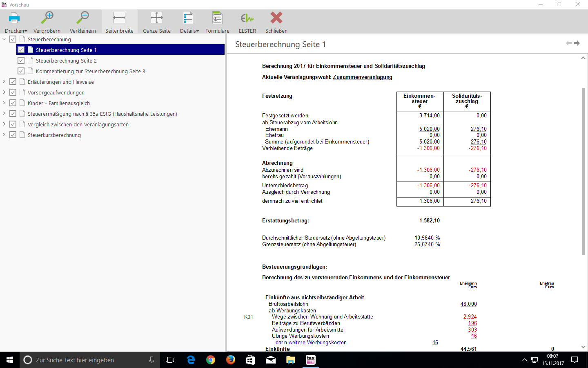Screen dimensions: 588x368
Task: Toggle checkbox for Steuerberechnung root
Action: [13, 39]
